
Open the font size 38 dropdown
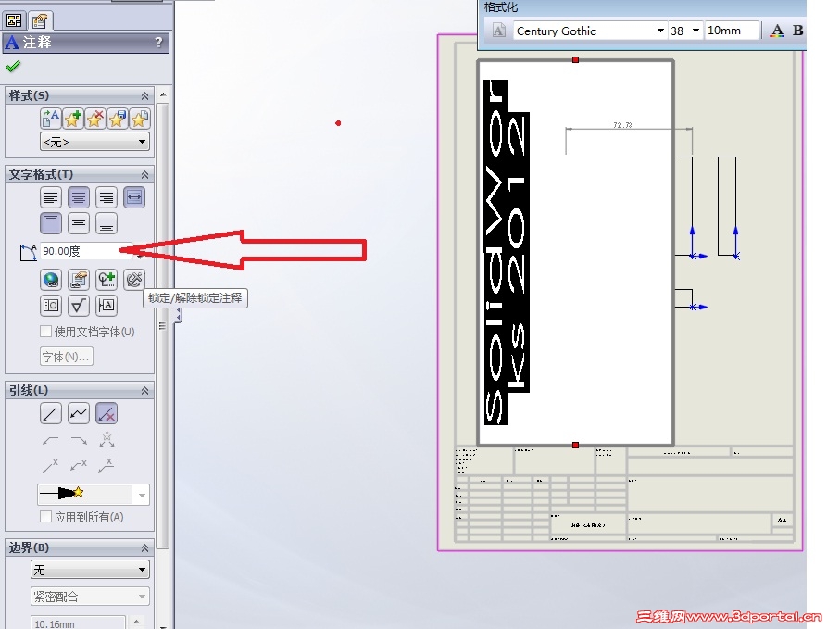[x=696, y=31]
